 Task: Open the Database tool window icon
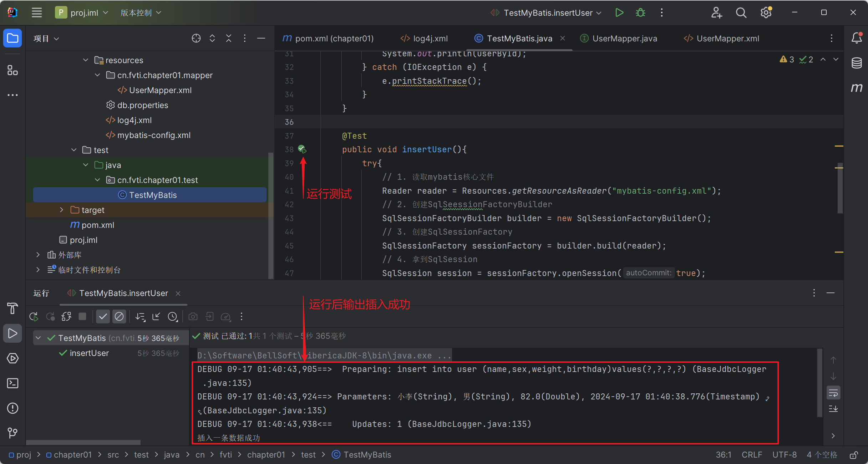(x=856, y=63)
